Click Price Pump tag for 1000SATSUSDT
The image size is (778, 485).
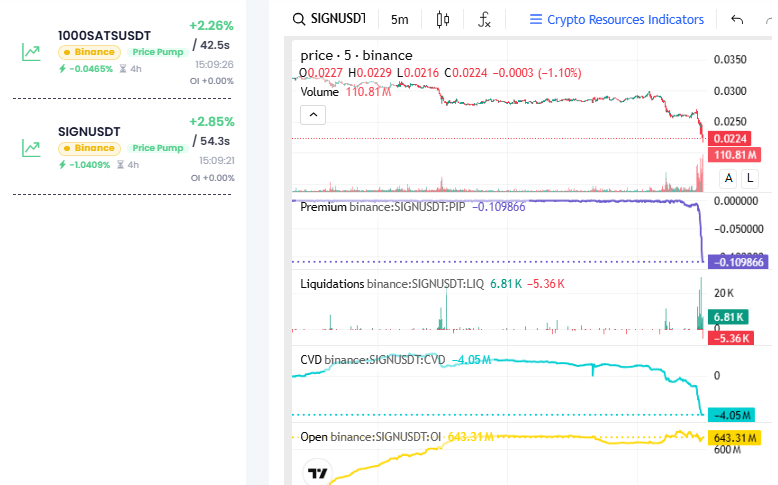tap(158, 52)
